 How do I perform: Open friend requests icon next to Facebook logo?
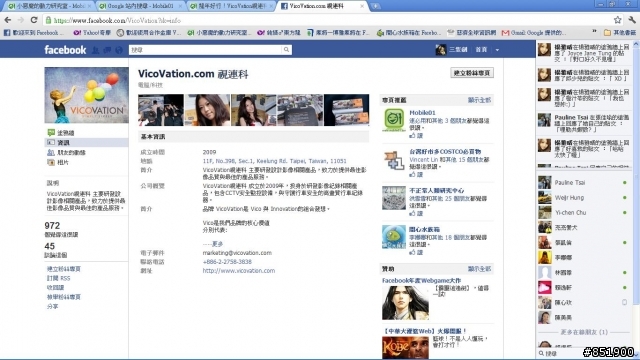pyautogui.click(x=96, y=50)
